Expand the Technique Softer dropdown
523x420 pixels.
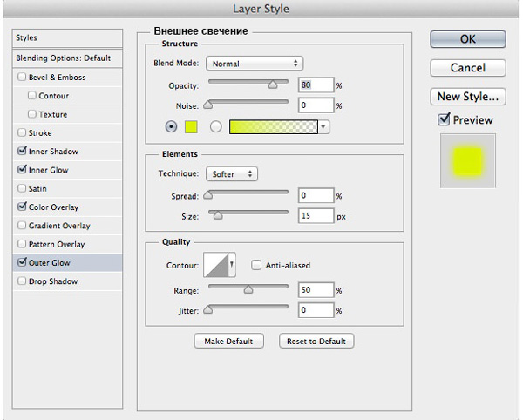click(x=231, y=174)
